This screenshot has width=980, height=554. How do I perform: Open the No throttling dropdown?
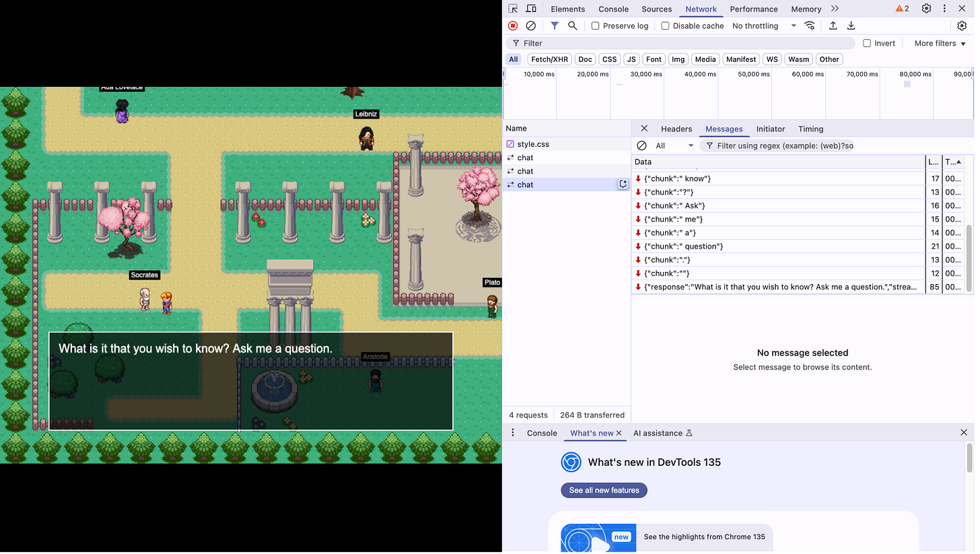763,26
